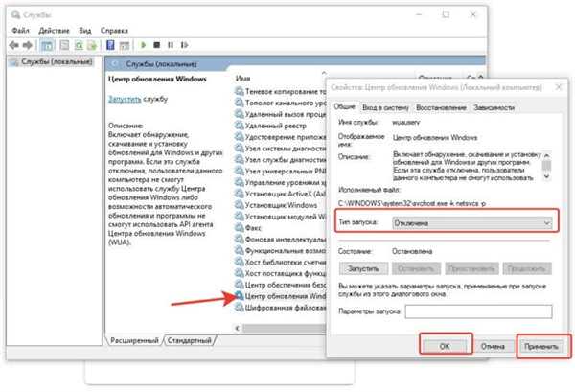
Task: Click gear icon beside Центр обеспечения безопасности row
Action: 239,285
